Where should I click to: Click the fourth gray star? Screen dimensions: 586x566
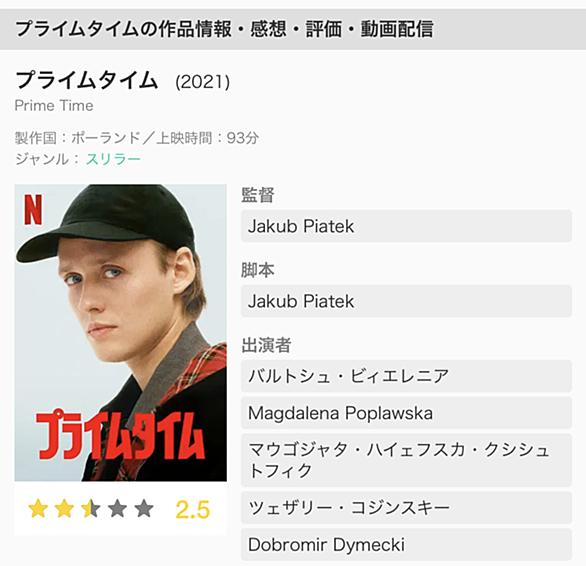pyautogui.click(x=117, y=509)
